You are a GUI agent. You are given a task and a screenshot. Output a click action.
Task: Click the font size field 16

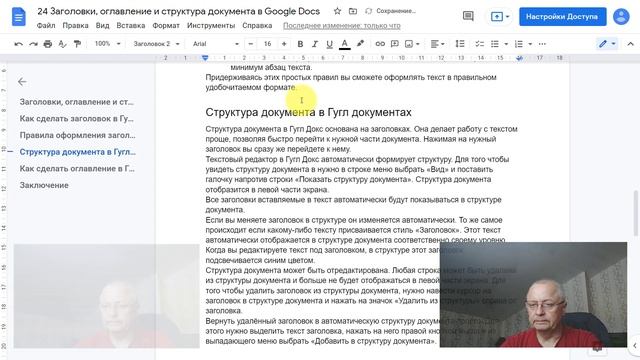click(x=267, y=44)
